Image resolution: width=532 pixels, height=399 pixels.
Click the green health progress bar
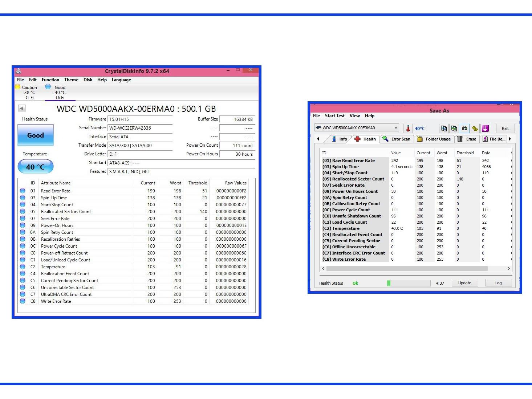tap(409, 283)
